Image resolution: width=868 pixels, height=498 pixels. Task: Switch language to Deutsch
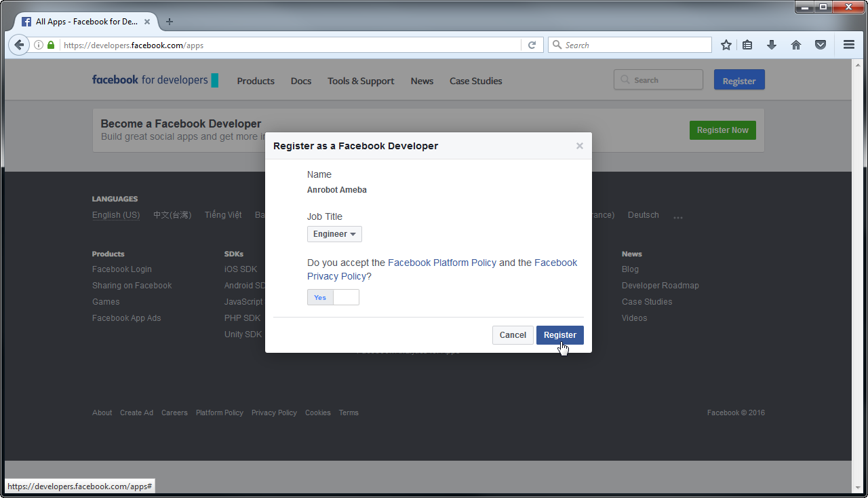coord(644,215)
